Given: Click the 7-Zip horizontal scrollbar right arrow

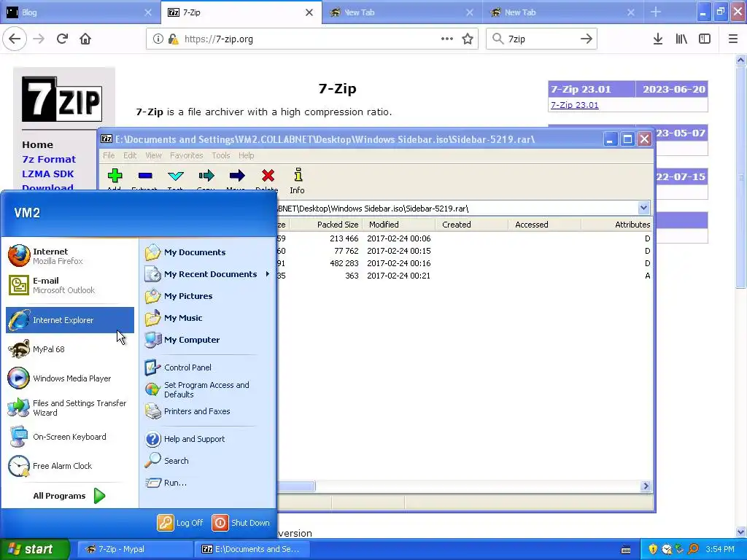Looking at the screenshot, I should pyautogui.click(x=646, y=486).
